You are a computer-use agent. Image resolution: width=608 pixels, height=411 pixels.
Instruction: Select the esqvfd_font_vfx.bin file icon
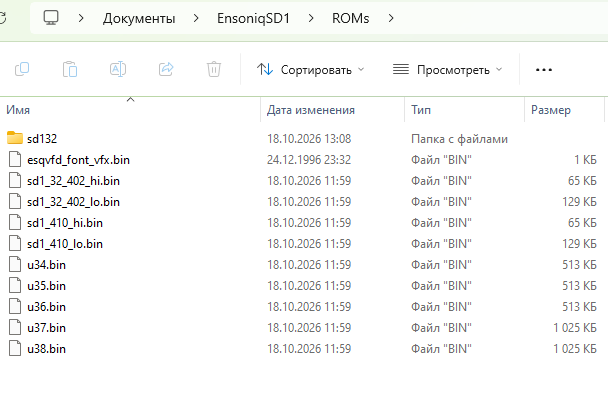[15, 159]
